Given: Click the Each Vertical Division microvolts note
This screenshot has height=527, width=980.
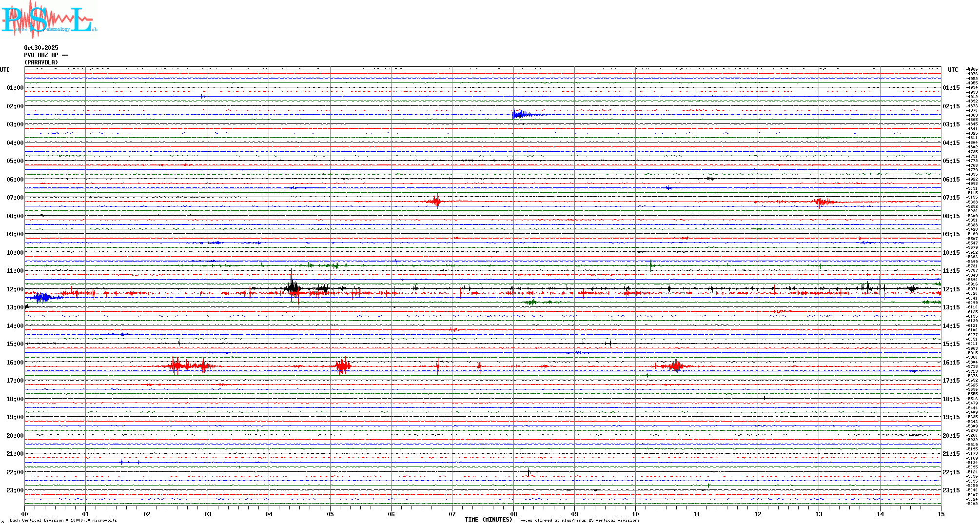Looking at the screenshot, I should pyautogui.click(x=63, y=520).
